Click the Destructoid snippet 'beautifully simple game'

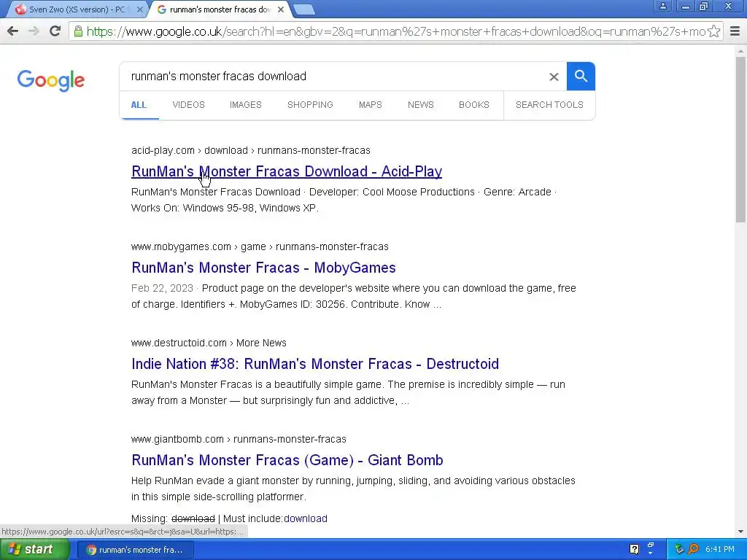tap(348, 392)
